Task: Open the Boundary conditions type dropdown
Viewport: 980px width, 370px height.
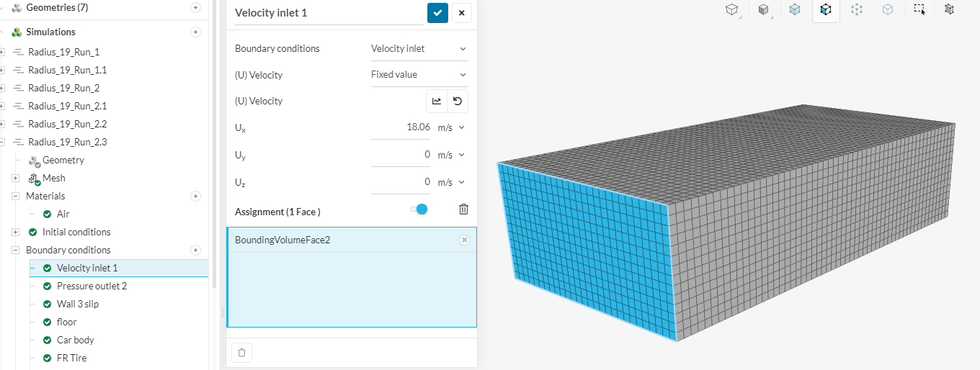Action: point(419,49)
